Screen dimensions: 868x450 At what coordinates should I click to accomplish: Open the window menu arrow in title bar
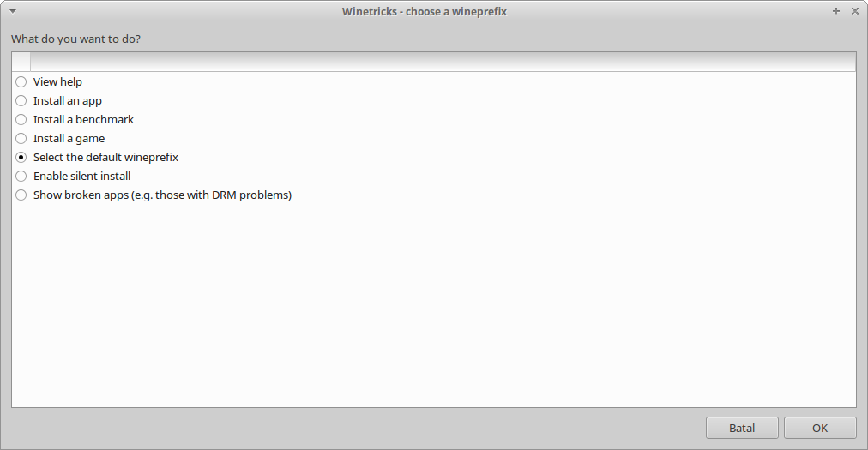[13, 11]
